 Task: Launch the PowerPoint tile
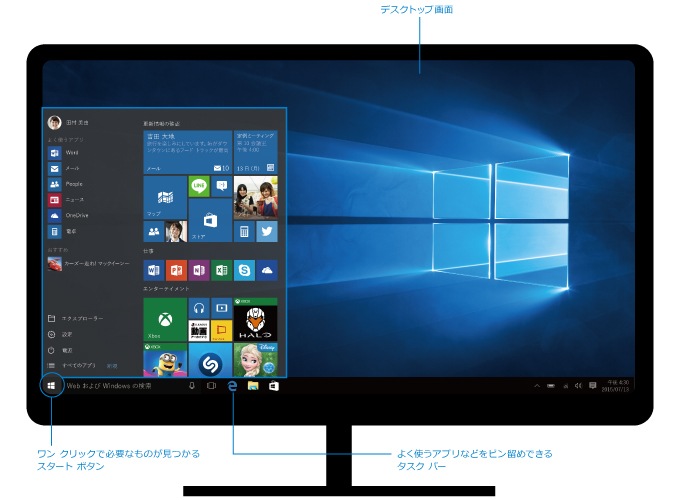176,271
